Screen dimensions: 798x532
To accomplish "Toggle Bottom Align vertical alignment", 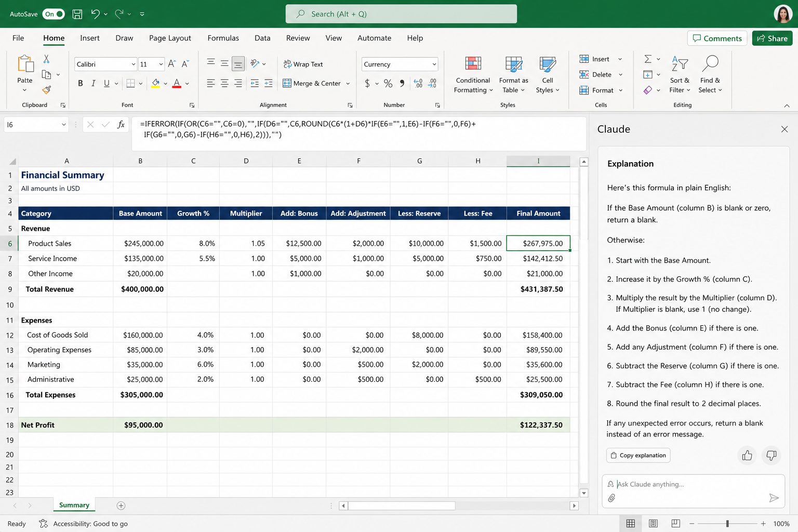I will [x=238, y=64].
